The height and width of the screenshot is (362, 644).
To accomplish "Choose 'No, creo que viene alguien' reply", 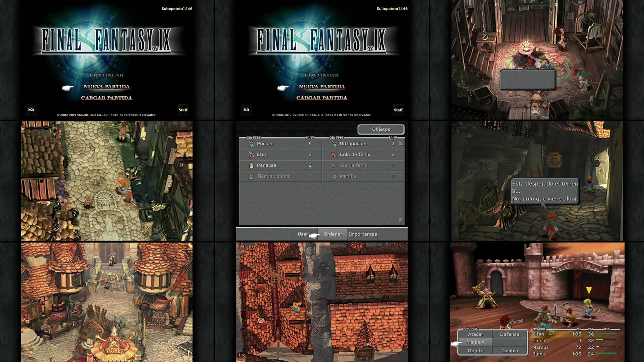I will (545, 199).
